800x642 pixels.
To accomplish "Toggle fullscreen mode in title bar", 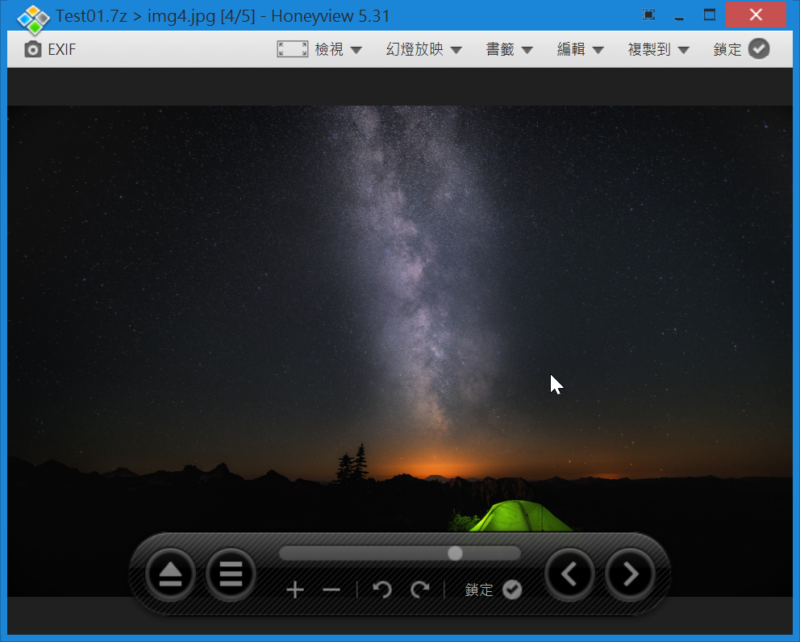I will click(648, 15).
